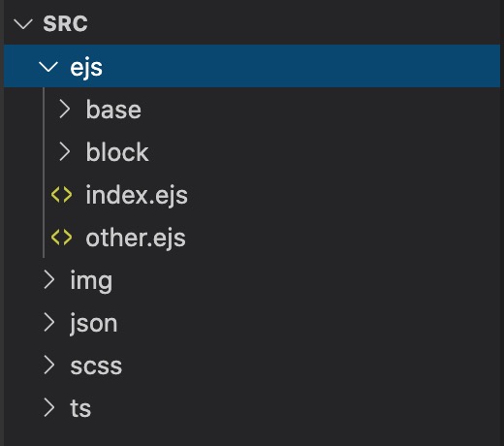
Task: Select the block folder name
Action: coord(117,152)
